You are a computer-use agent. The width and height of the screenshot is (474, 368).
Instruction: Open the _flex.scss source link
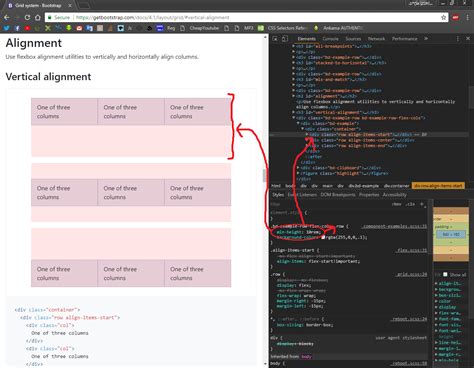[412, 250]
